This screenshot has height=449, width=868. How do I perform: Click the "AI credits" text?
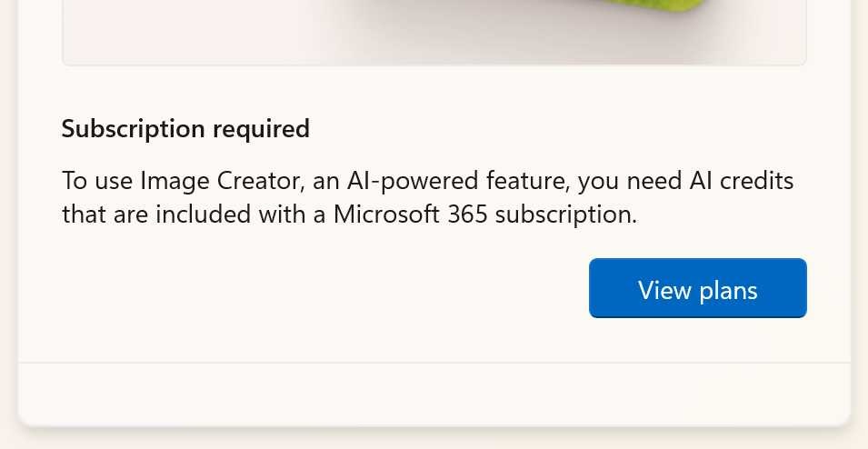[x=742, y=181]
